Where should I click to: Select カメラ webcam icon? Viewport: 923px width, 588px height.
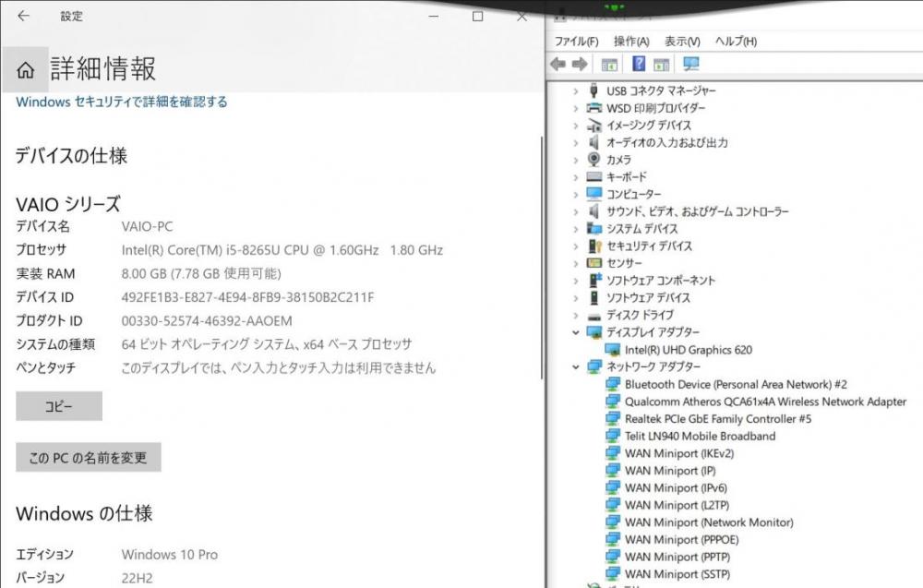(593, 160)
